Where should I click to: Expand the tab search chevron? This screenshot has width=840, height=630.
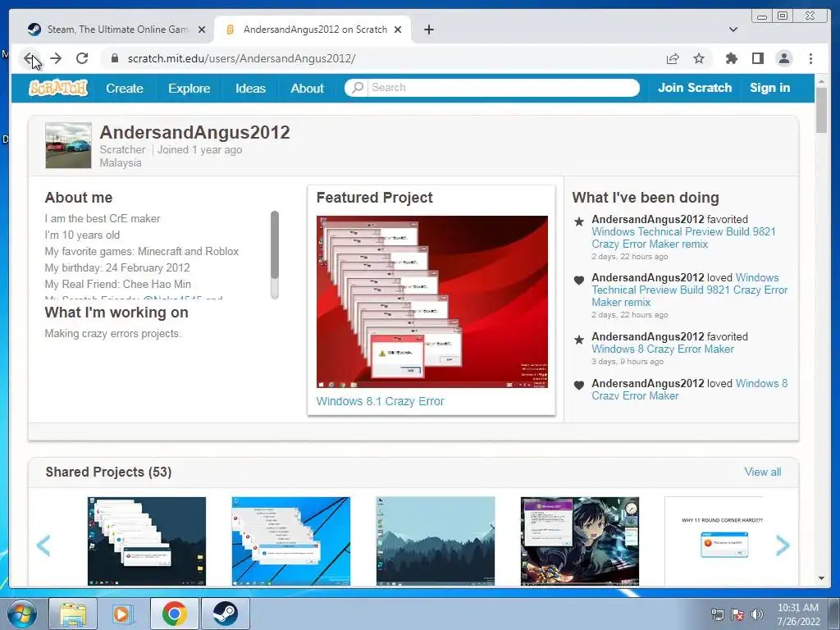pos(733,30)
